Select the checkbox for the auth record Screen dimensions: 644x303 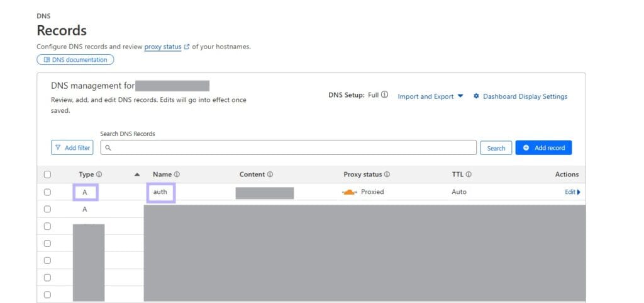pyautogui.click(x=47, y=192)
